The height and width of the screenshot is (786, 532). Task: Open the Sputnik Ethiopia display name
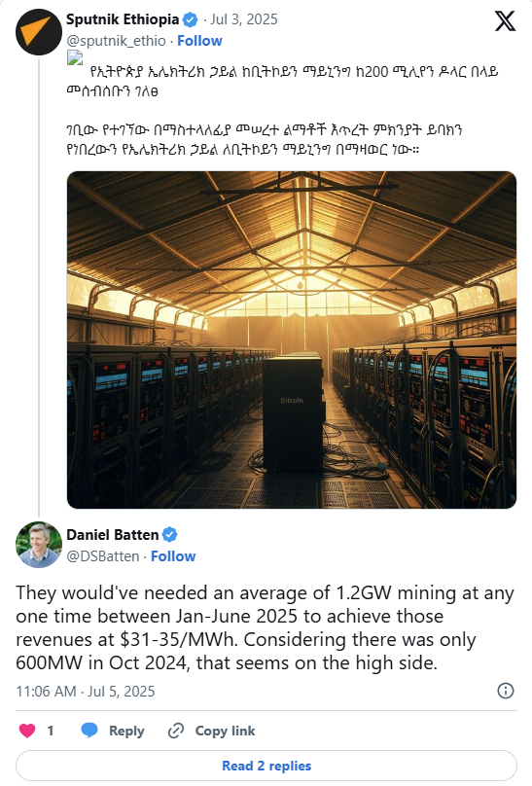tap(123, 19)
